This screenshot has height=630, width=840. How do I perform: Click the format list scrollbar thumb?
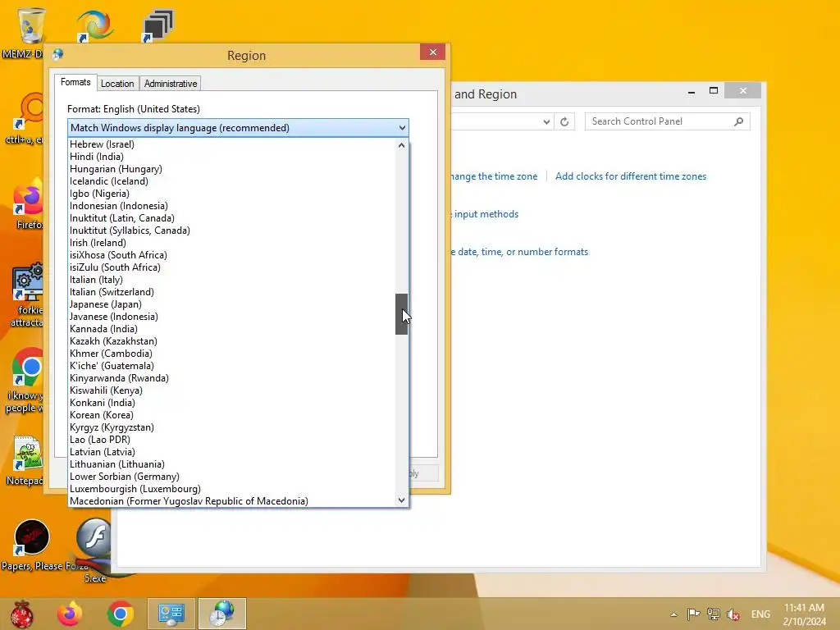click(x=401, y=314)
